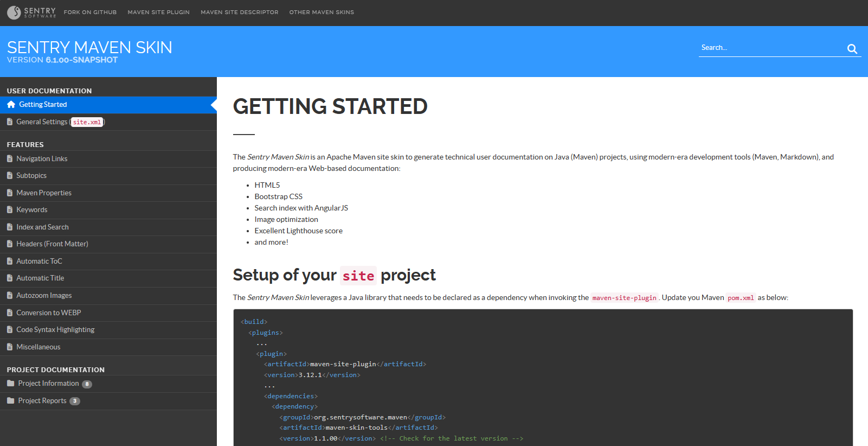Click the groupId org.sentrysoftware.maven code line
Screen dimensions: 868x446
[363, 418]
